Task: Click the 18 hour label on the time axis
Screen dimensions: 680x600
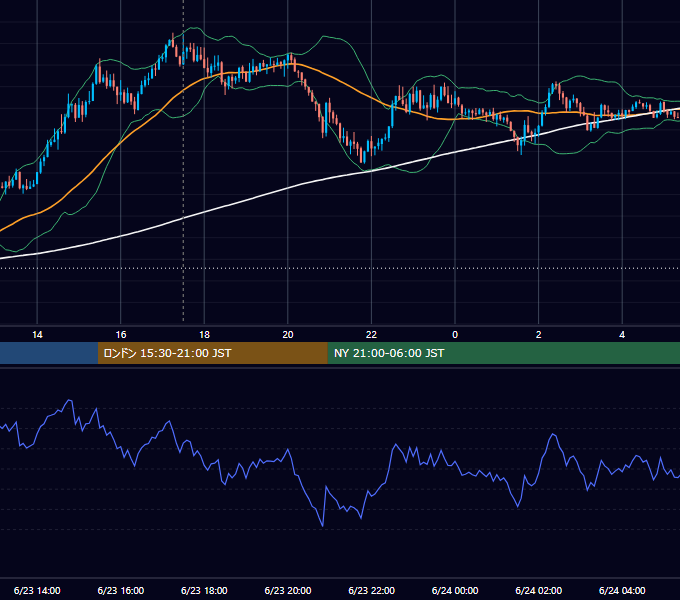Action: click(x=204, y=335)
